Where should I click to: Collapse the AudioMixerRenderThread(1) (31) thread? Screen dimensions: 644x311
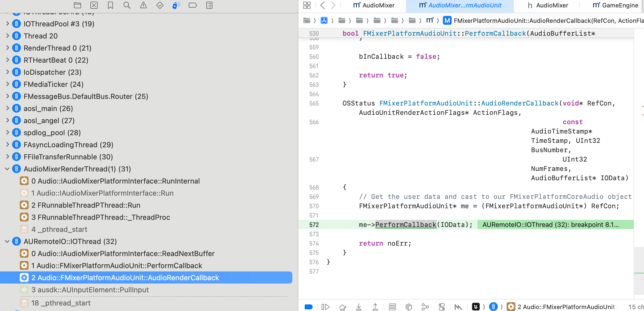pos(7,169)
